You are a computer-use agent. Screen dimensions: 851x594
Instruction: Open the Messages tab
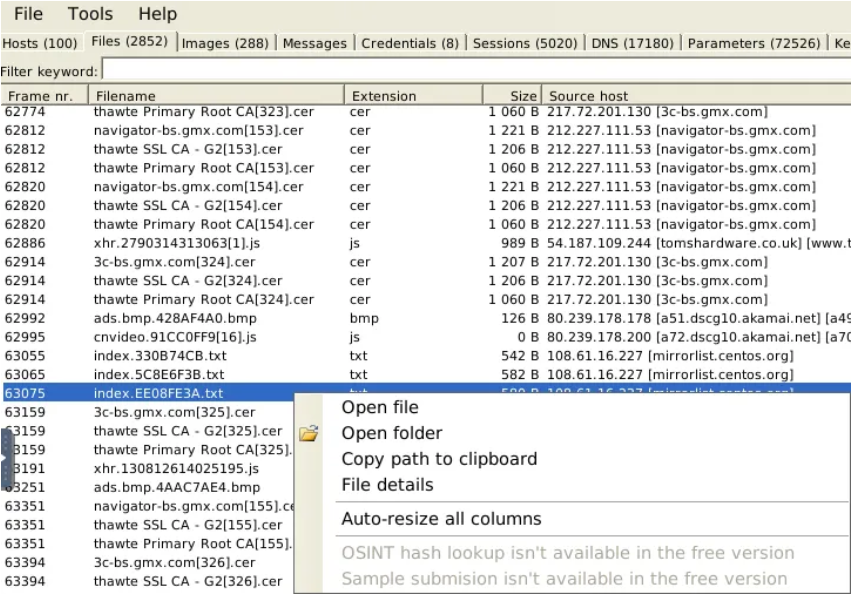(x=315, y=43)
